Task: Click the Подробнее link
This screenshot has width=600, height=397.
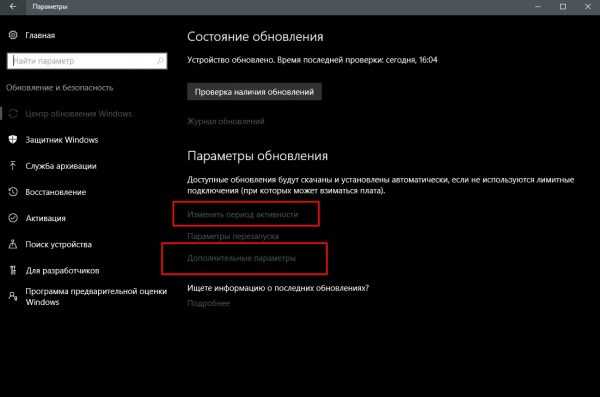Action: pos(208,304)
